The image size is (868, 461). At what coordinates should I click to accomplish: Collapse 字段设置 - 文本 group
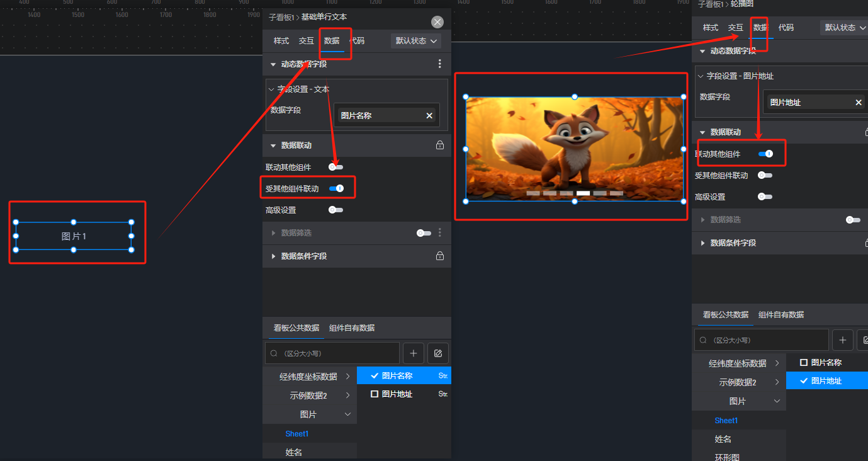coord(271,89)
